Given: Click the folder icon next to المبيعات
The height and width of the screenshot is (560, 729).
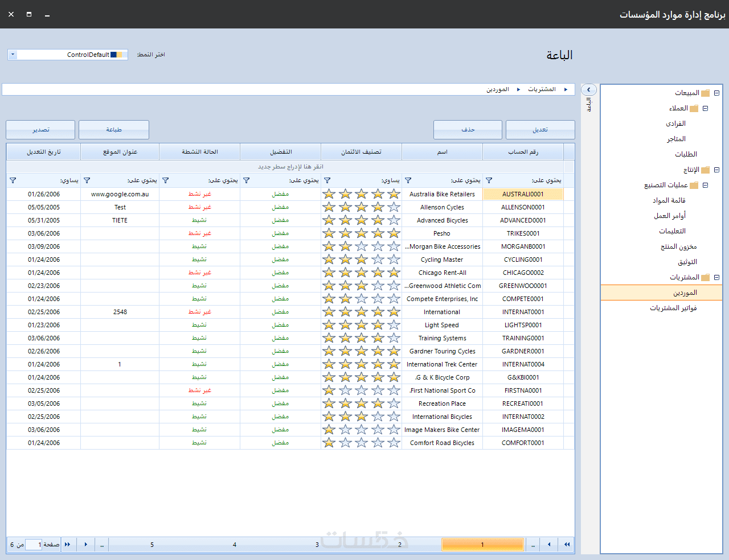Looking at the screenshot, I should [705, 93].
